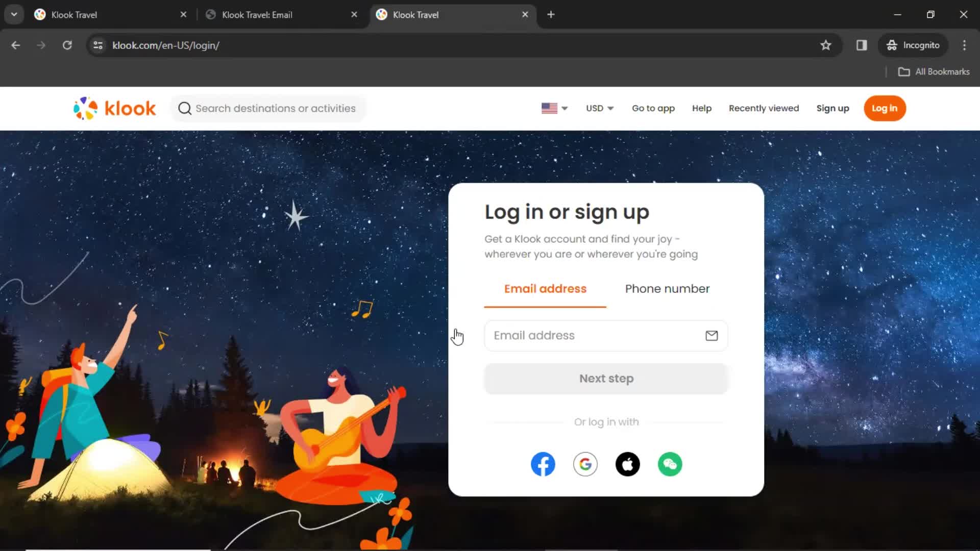Open the browser profile extensions menu
Image resolution: width=980 pixels, height=551 pixels.
[x=862, y=45]
